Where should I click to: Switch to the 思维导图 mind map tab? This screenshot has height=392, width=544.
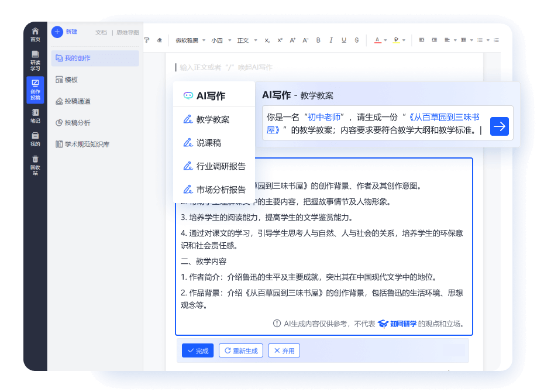pyautogui.click(x=126, y=33)
